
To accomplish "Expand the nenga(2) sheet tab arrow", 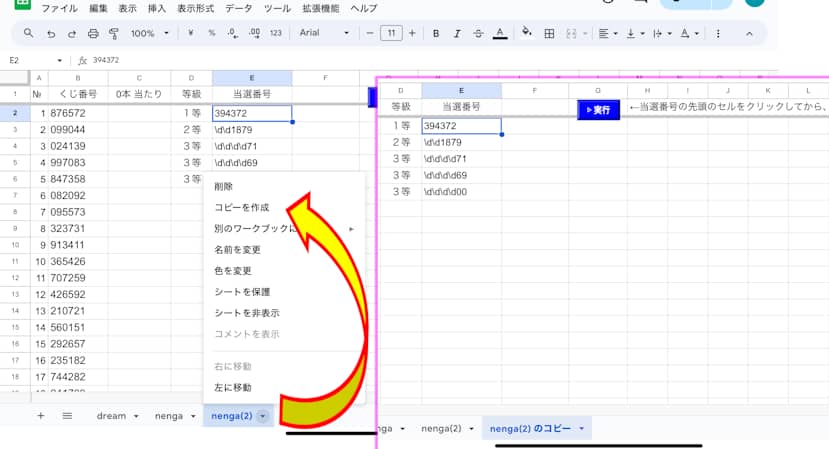I will [262, 416].
